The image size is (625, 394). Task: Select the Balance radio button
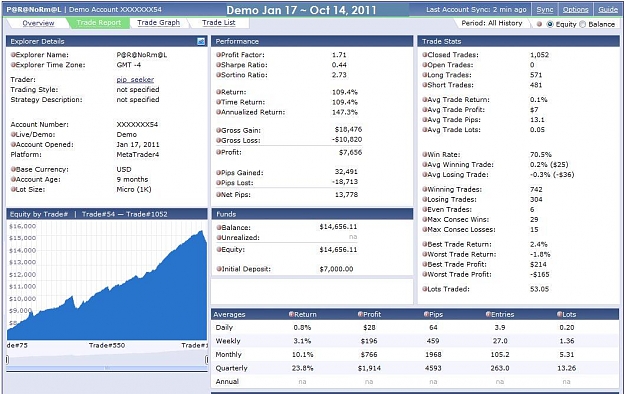point(582,24)
